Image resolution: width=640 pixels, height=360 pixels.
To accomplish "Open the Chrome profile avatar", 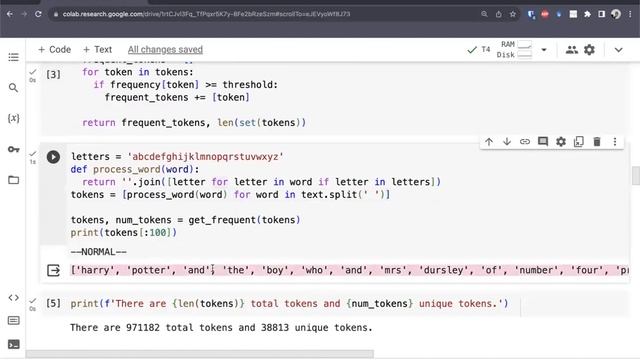I will (x=616, y=14).
